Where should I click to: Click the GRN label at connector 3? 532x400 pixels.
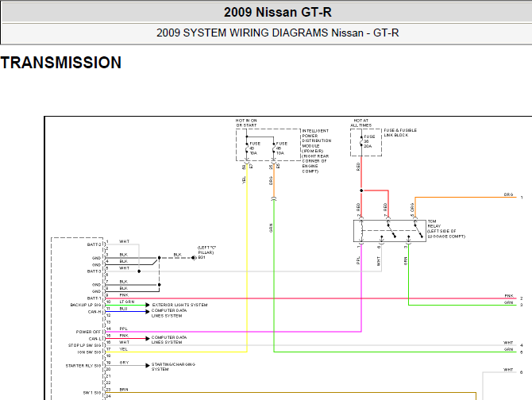coord(508,302)
